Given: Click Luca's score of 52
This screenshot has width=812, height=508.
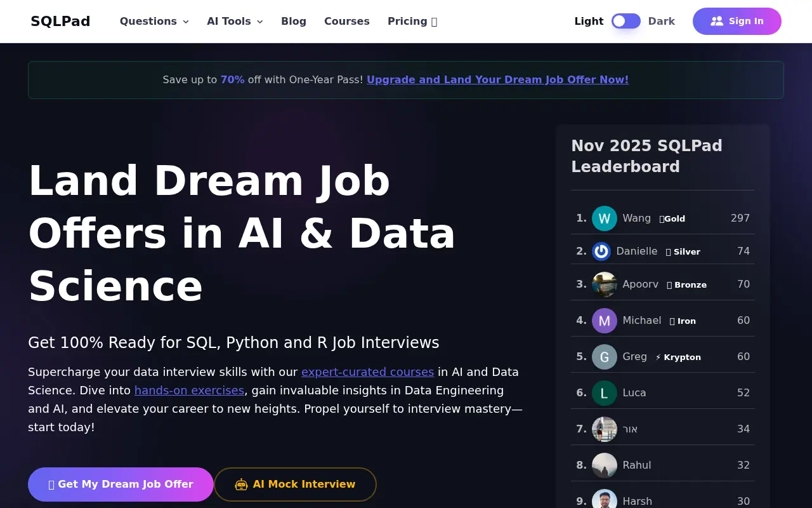Looking at the screenshot, I should (x=743, y=393).
